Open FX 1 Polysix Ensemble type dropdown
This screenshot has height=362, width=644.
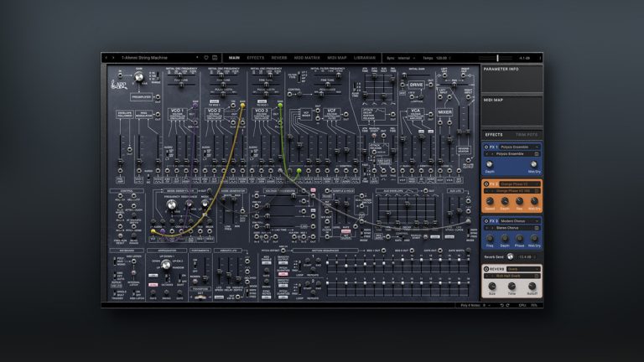(519, 147)
